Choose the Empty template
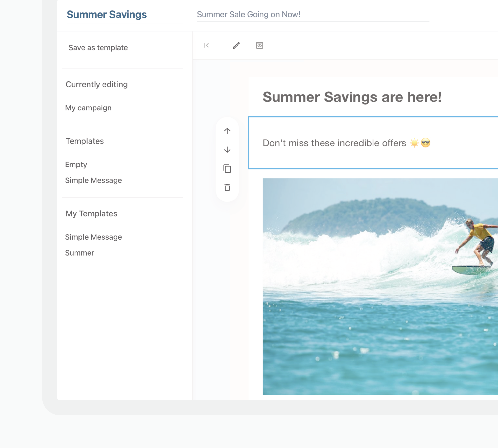 76,164
